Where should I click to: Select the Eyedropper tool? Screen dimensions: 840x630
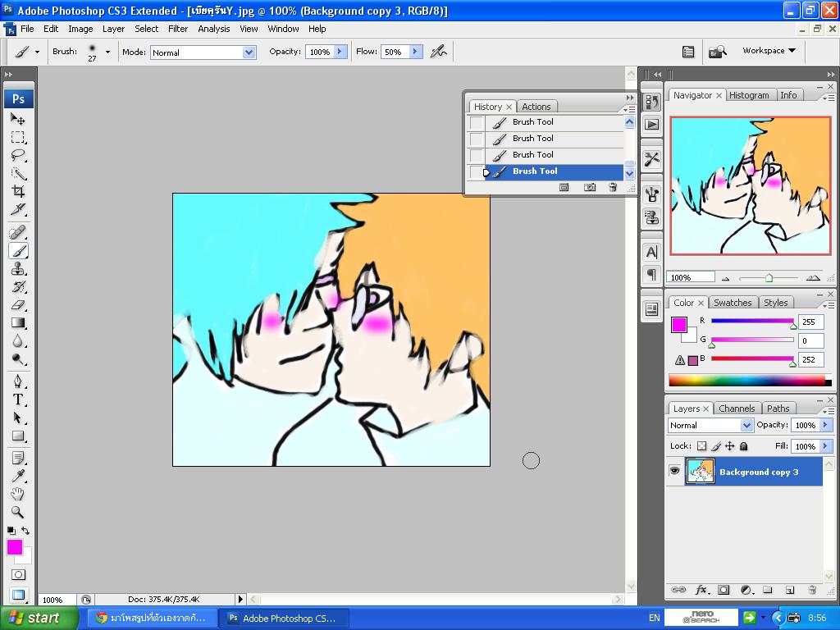18,476
